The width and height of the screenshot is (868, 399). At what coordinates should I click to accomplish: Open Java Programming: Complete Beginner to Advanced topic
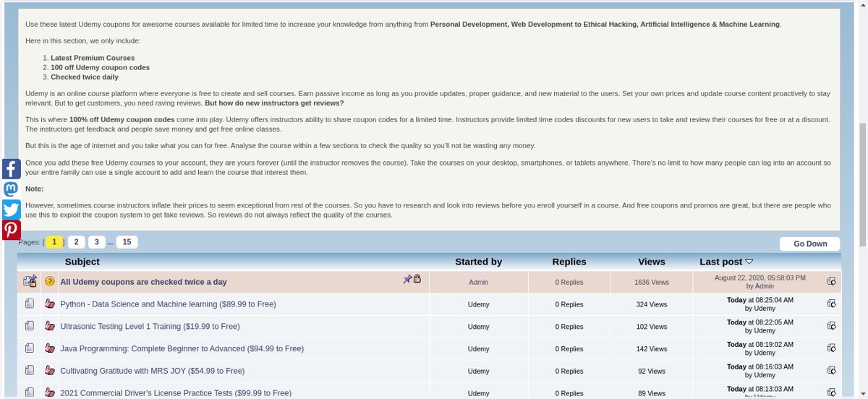[x=182, y=349]
